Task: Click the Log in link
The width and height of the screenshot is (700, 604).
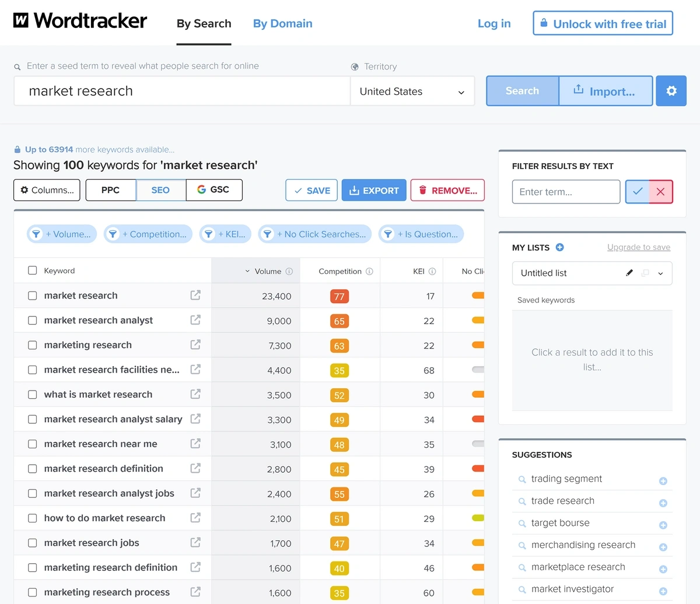Action: [494, 24]
